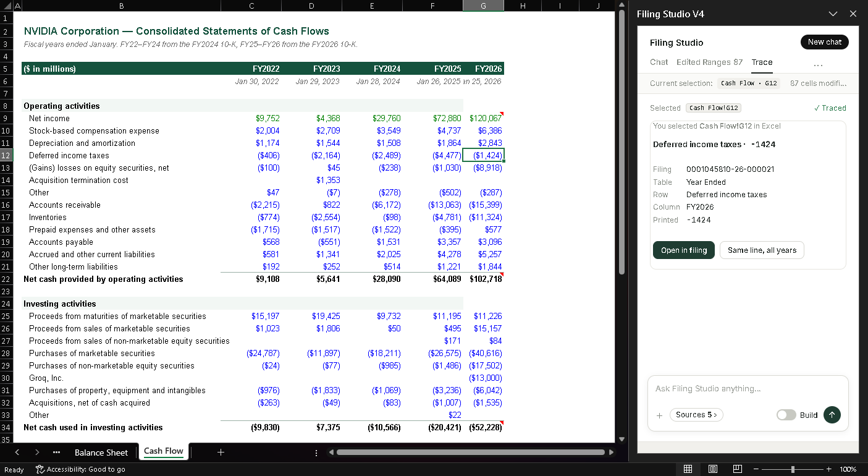
Task: Switch to Balance Sheet tab
Action: (x=101, y=453)
